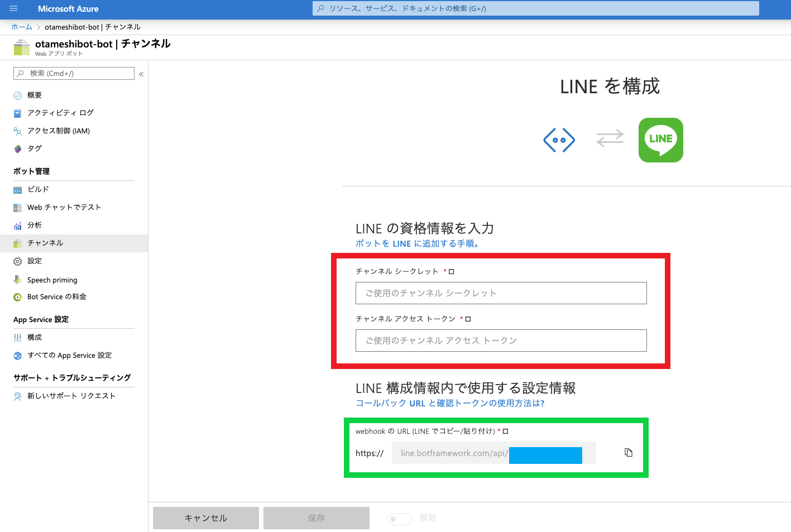Image resolution: width=791 pixels, height=532 pixels.
Task: Open ボットを LINE に追加する手順 link
Action: [x=417, y=243]
